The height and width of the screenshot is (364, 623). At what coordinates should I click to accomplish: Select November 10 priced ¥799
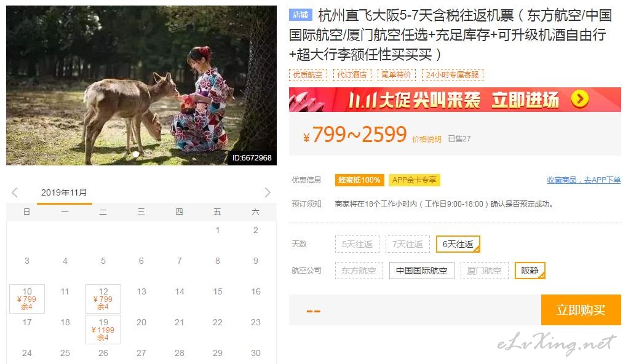[27, 299]
